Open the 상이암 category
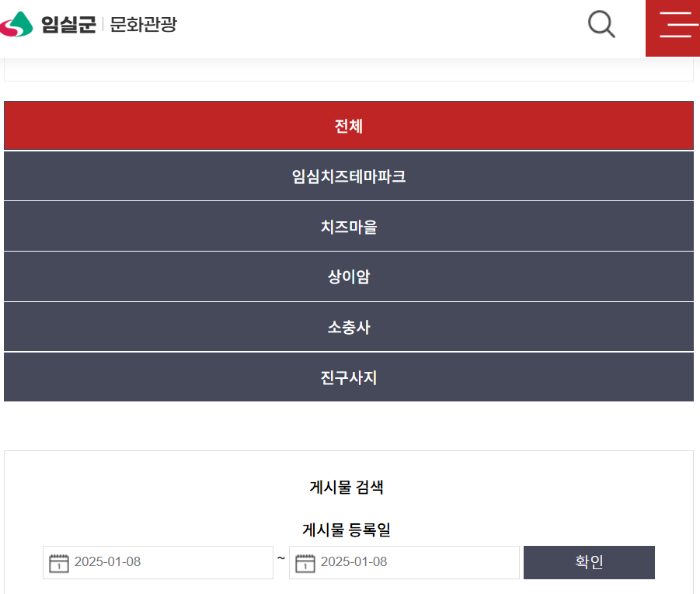700x594 pixels. pos(348,276)
